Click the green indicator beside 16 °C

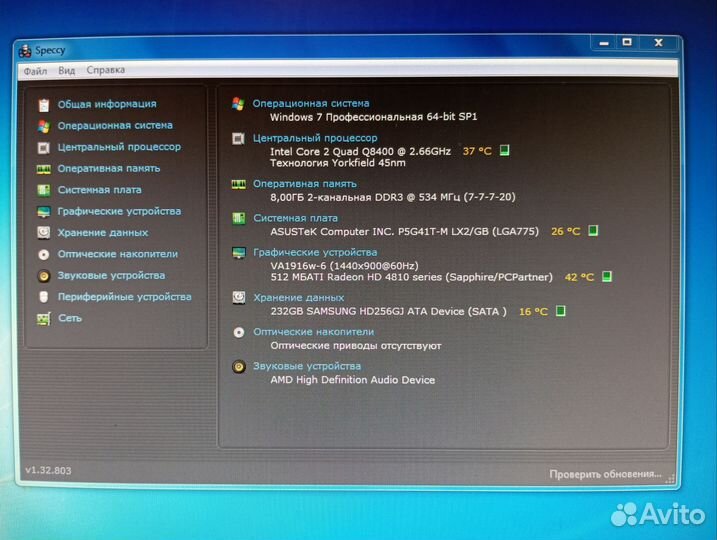coord(561,311)
